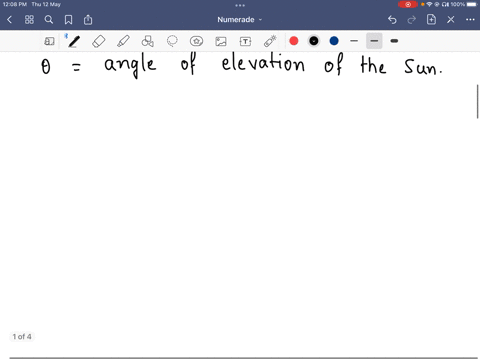Choose the blue pen color
This screenshot has height=360, width=480.
pos(334,41)
